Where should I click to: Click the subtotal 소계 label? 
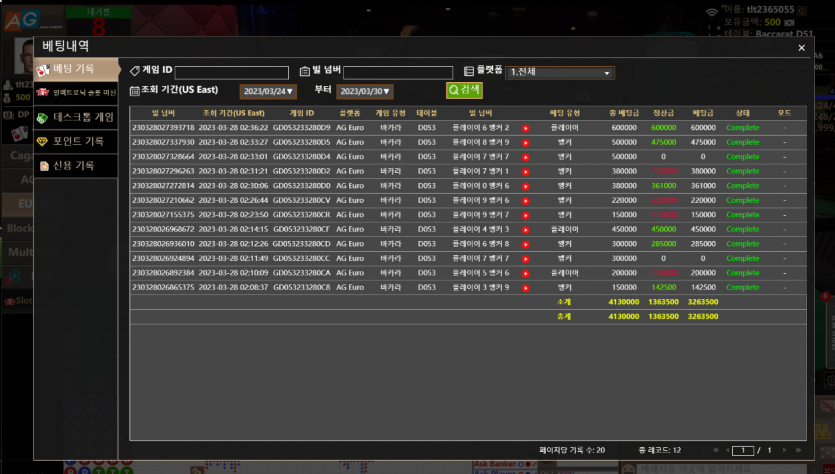564,302
